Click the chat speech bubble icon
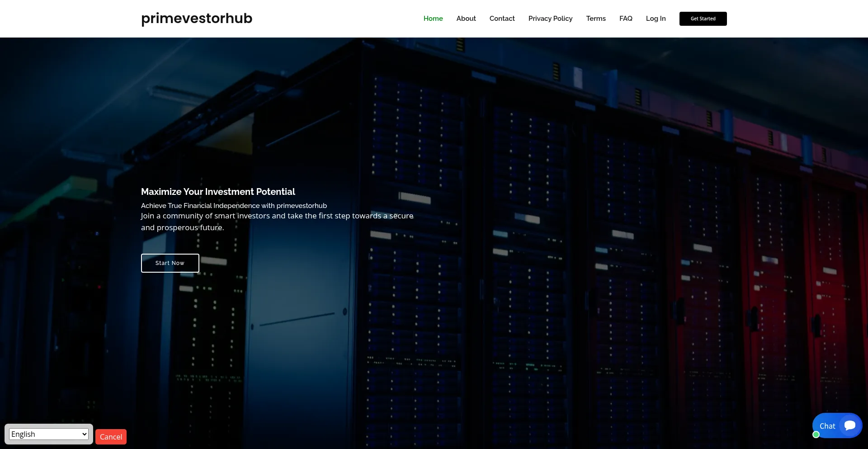This screenshot has height=449, width=868. (850, 425)
